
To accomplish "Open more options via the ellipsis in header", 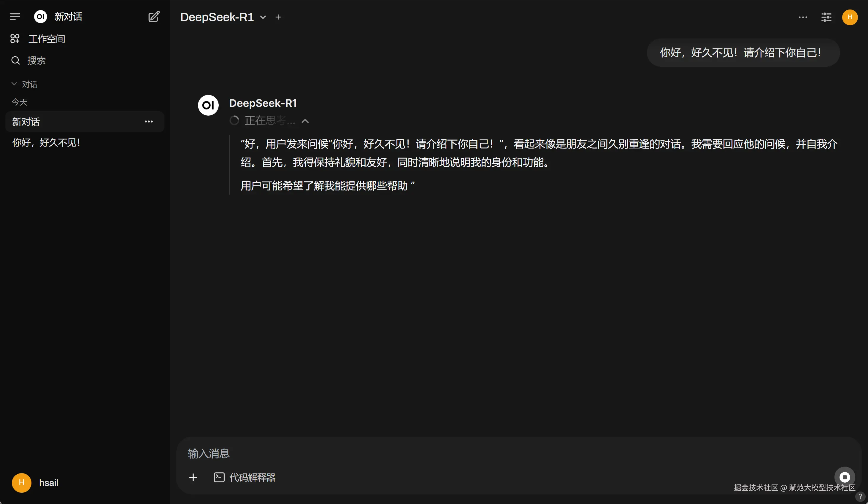I will pyautogui.click(x=802, y=17).
